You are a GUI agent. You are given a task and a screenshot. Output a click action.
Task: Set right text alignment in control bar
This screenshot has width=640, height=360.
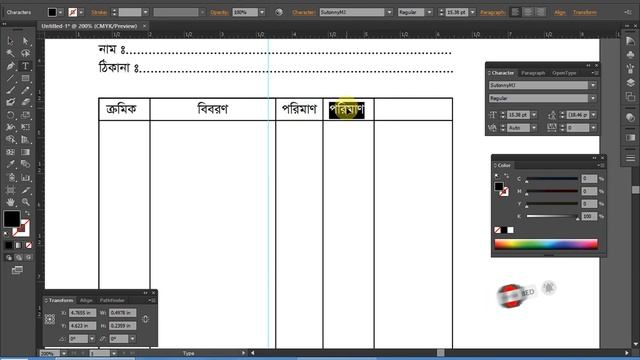(541, 12)
